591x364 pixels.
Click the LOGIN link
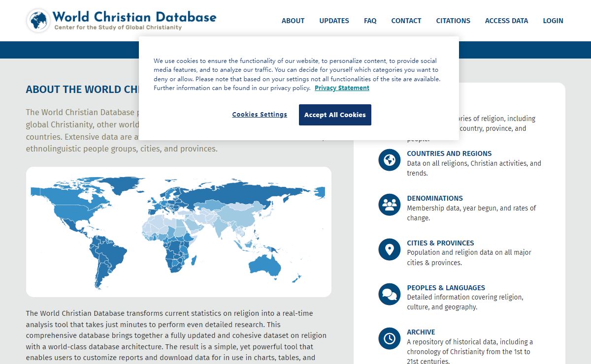point(553,21)
